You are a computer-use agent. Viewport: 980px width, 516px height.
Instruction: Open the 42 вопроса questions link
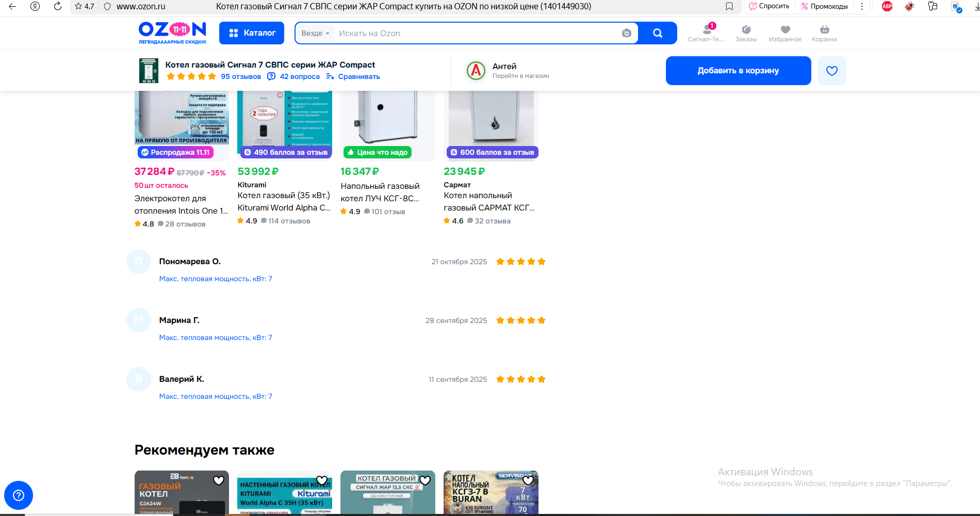point(299,76)
